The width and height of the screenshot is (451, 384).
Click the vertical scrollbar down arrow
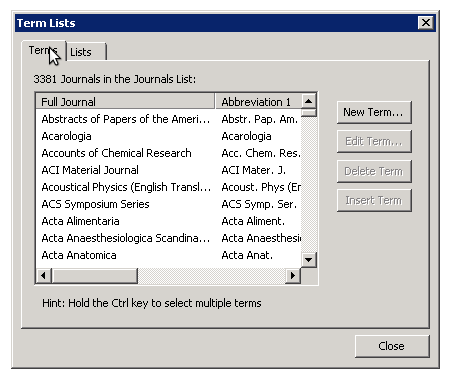[x=309, y=260]
